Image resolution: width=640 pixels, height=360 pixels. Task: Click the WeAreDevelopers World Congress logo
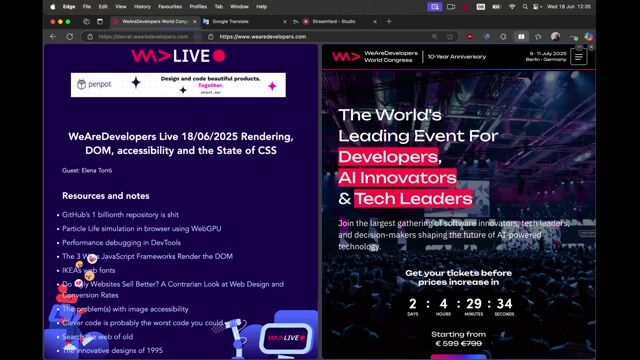(x=374, y=57)
